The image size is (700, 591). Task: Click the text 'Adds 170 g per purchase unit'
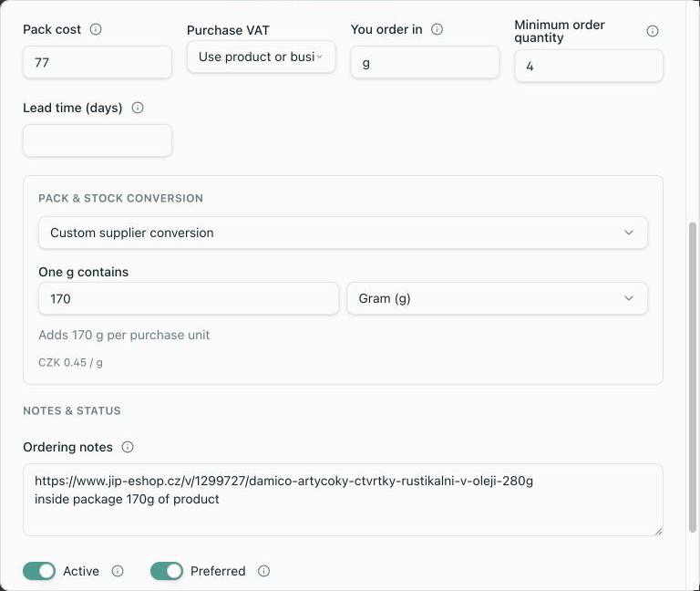[124, 335]
